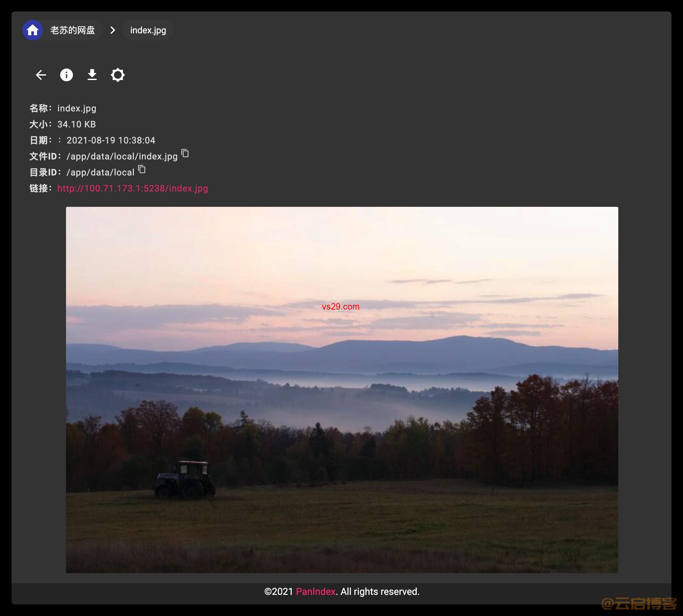Open the 老苏的网盘 breadcrumb
The width and height of the screenshot is (683, 616).
pos(72,30)
